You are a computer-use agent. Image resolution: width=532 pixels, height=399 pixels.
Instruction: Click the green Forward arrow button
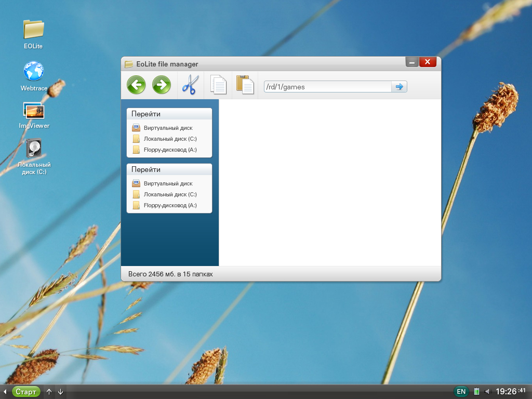pos(162,85)
